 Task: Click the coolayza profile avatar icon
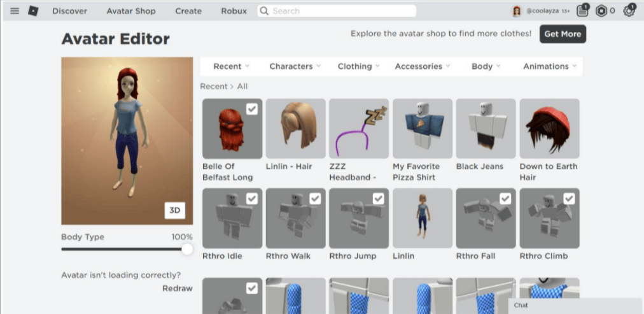517,11
